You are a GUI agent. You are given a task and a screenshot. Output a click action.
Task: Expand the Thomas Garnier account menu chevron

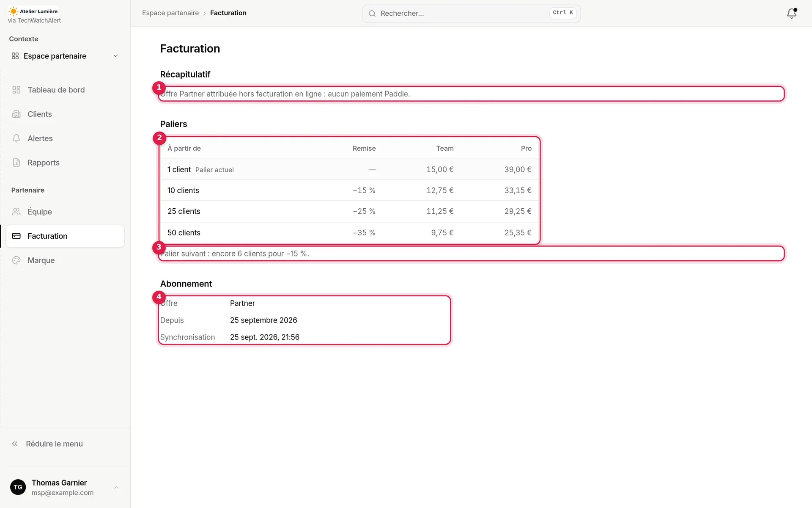tap(116, 487)
